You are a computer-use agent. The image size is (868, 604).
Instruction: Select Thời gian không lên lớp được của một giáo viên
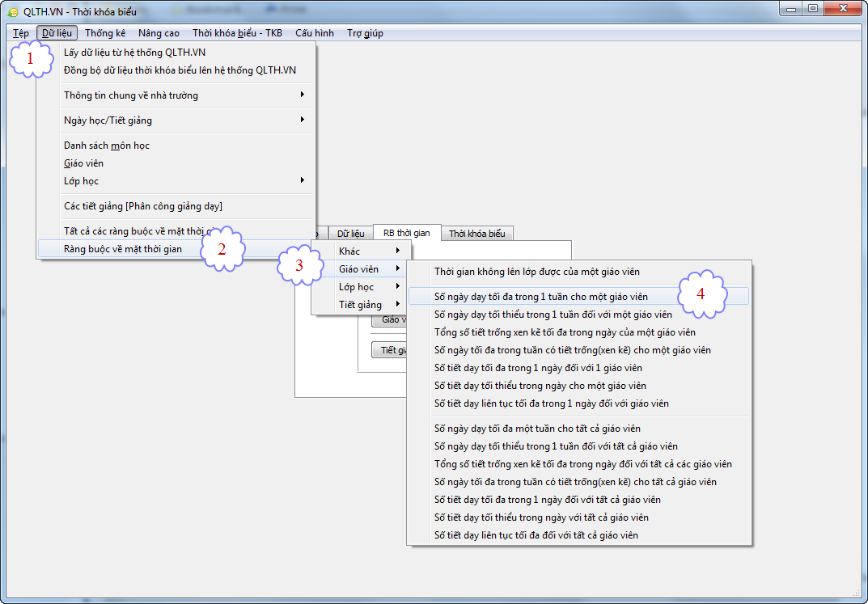coord(579,271)
